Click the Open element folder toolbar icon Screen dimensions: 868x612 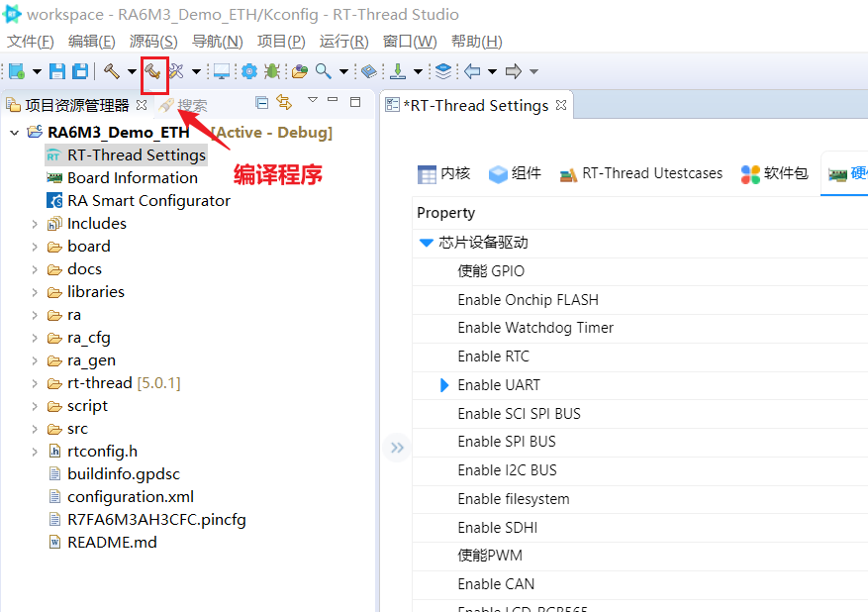[300, 71]
